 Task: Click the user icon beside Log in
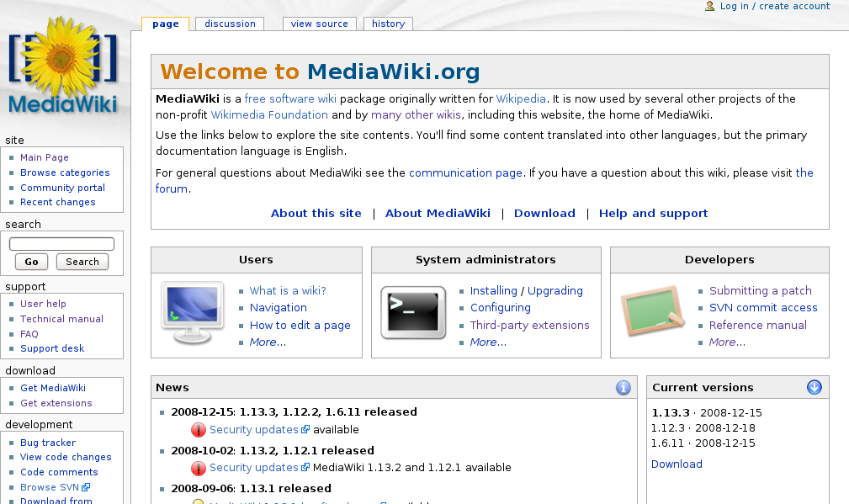point(709,6)
